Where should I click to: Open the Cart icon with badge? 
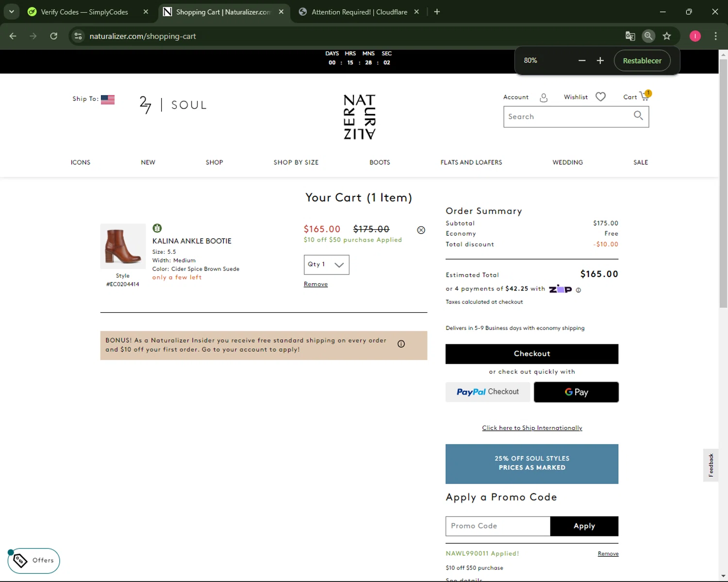[645, 96]
